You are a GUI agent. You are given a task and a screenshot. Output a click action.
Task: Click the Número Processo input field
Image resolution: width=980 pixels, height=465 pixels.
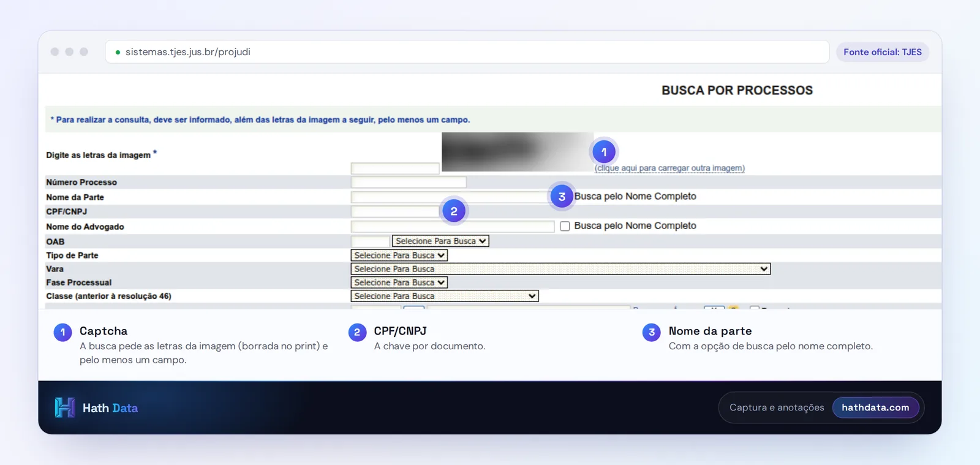pyautogui.click(x=409, y=182)
